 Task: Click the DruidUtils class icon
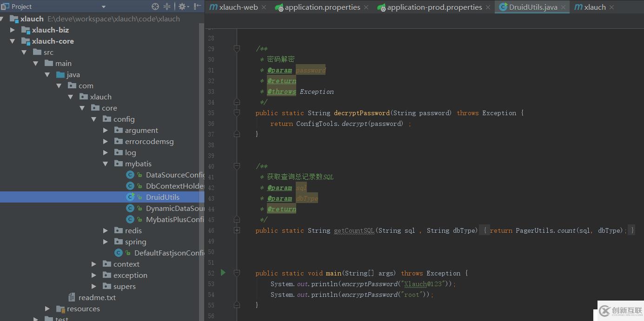pyautogui.click(x=130, y=197)
